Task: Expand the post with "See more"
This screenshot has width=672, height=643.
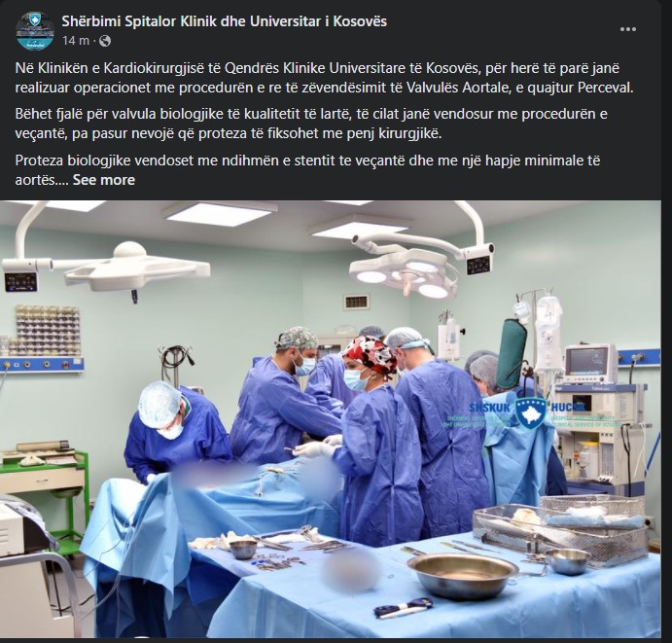Action: tap(104, 180)
